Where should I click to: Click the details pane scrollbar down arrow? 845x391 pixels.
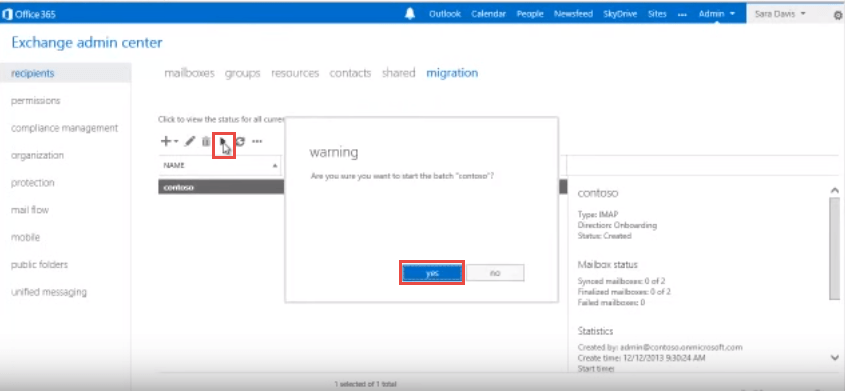coord(835,357)
